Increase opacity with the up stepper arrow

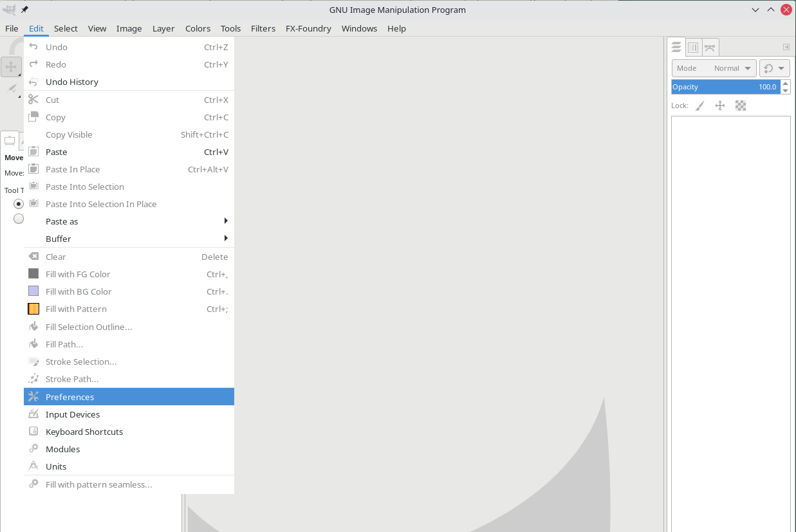coord(786,84)
